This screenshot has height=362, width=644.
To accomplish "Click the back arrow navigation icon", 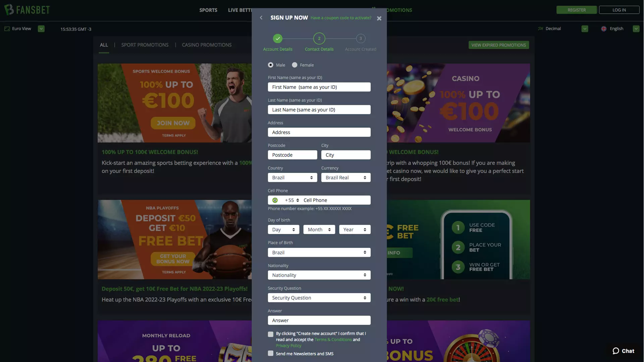I will (261, 18).
